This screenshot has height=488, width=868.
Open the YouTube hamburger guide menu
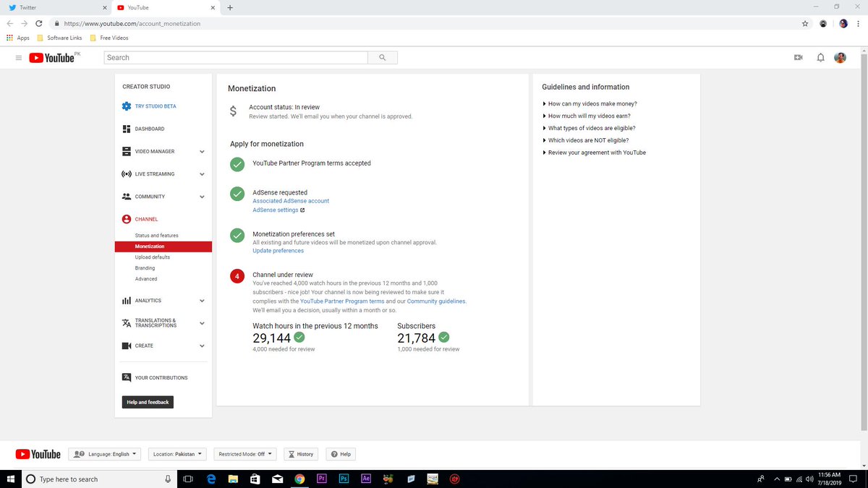point(19,58)
